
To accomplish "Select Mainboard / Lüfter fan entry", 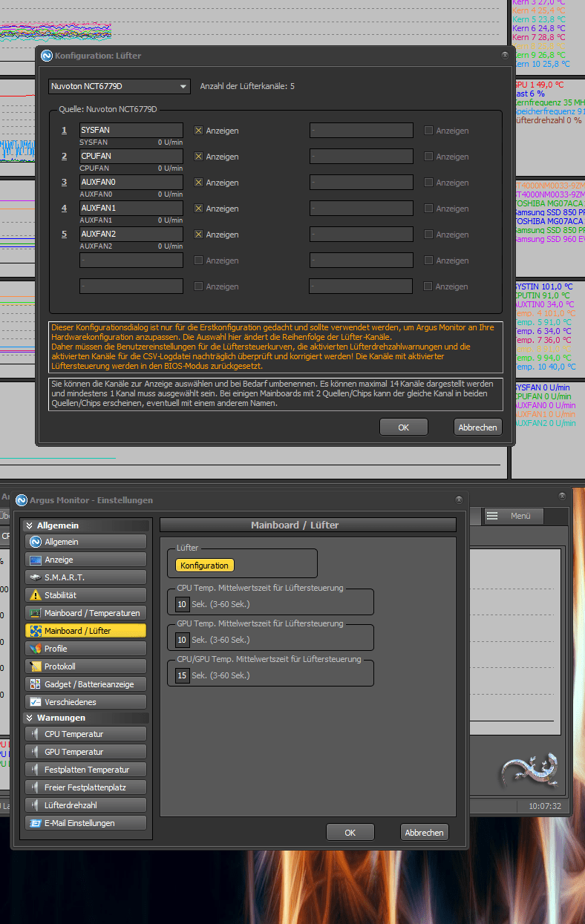I will tap(85, 631).
